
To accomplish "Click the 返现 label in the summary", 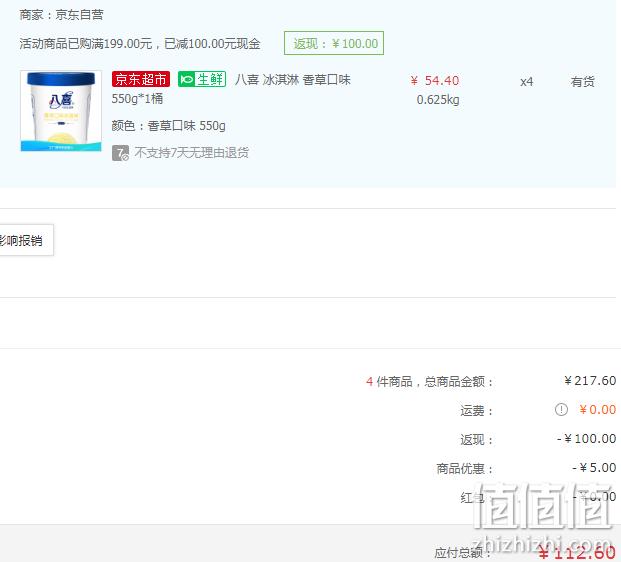I will tap(476, 440).
